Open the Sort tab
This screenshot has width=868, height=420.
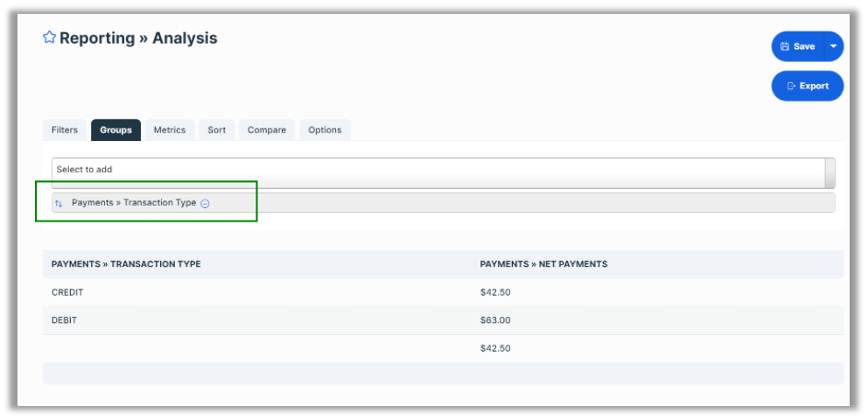216,130
